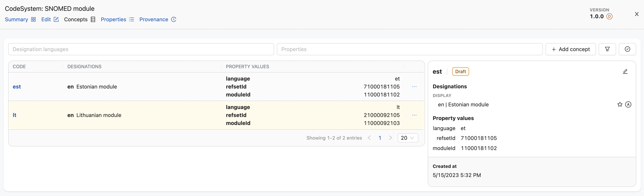644x196 pixels.
Task: Click moduleId value 11000181102 in detail panel
Action: 479,148
